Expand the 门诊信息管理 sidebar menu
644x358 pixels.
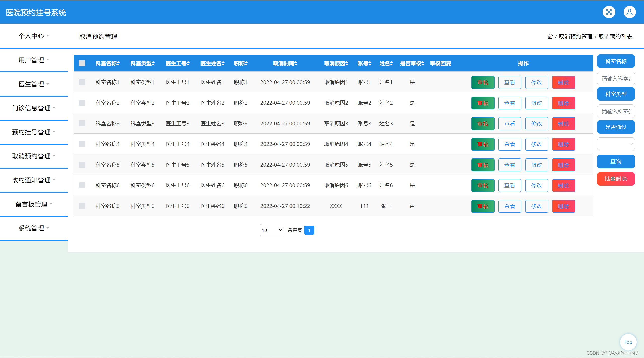click(x=34, y=108)
